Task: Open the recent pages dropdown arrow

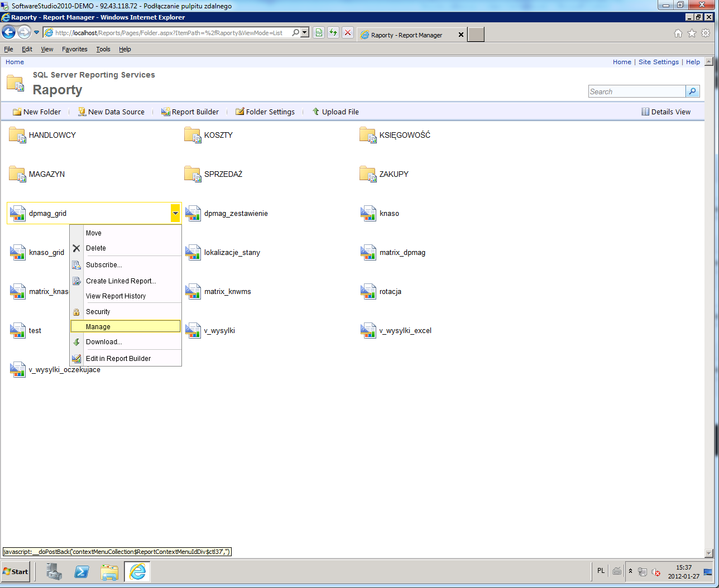Action: coord(37,32)
